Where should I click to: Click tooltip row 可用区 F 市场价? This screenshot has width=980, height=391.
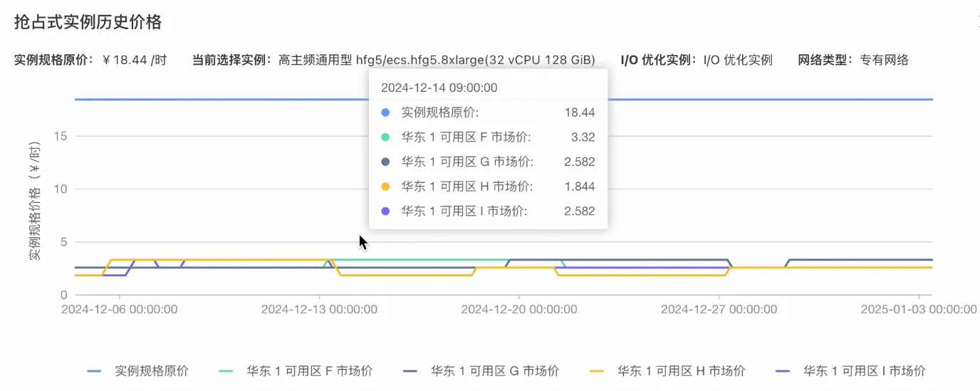click(488, 137)
